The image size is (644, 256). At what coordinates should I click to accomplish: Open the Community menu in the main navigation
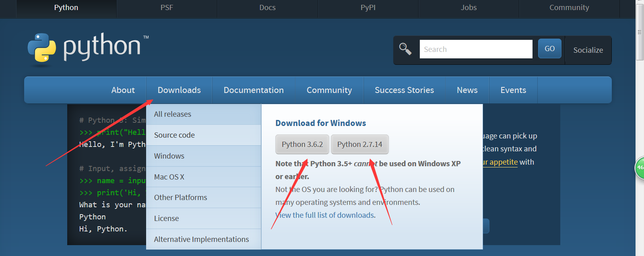click(x=329, y=90)
